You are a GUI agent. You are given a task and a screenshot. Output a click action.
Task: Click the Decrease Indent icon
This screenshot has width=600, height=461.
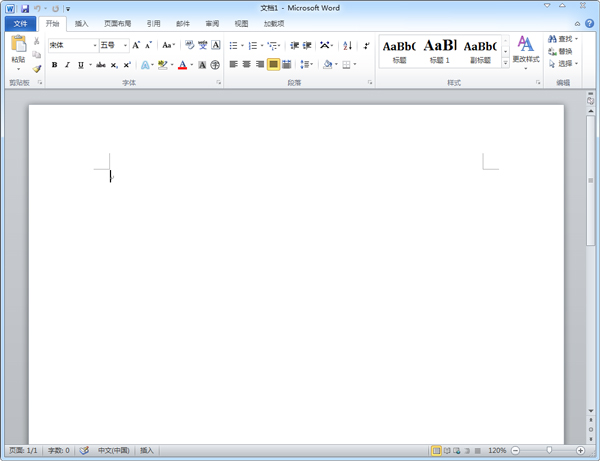(x=294, y=46)
